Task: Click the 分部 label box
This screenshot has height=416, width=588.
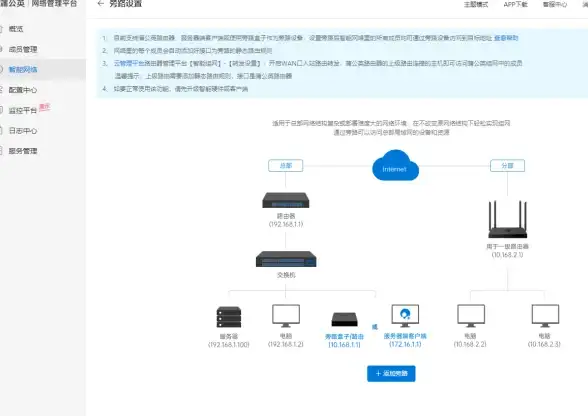Action: pyautogui.click(x=507, y=165)
